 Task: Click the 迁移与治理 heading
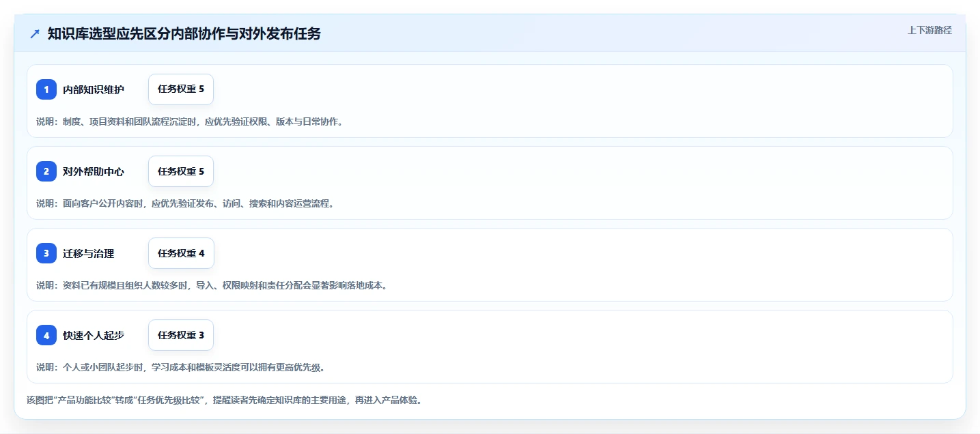point(89,253)
